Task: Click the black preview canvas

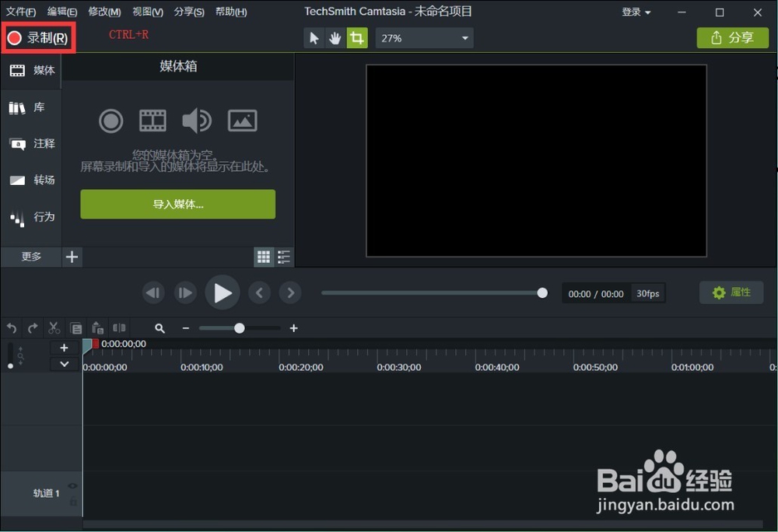Action: click(x=536, y=161)
